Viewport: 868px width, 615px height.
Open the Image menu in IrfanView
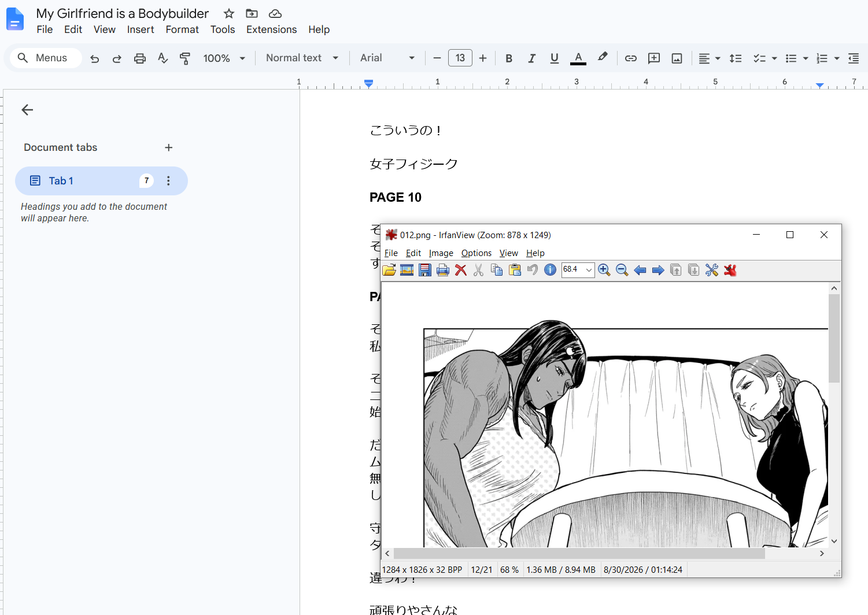pyautogui.click(x=441, y=253)
